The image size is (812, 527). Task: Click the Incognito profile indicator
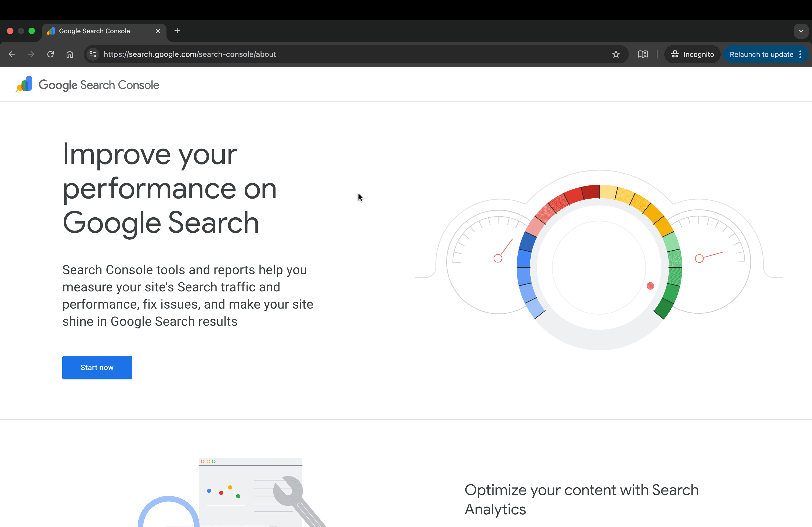click(x=692, y=54)
